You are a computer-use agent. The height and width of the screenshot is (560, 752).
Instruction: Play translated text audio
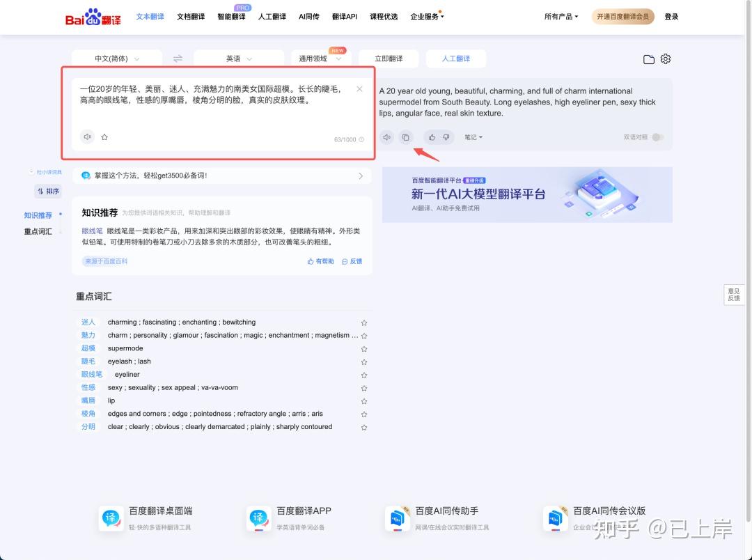click(x=386, y=137)
